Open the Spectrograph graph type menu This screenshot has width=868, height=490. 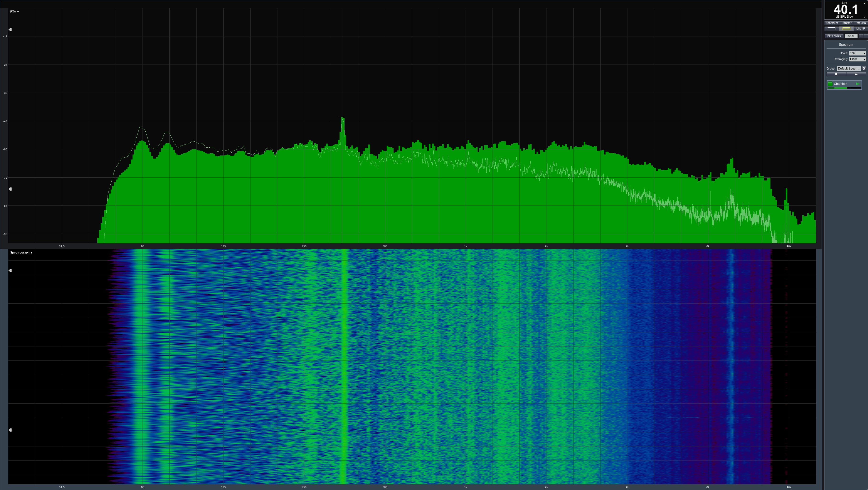(x=21, y=253)
